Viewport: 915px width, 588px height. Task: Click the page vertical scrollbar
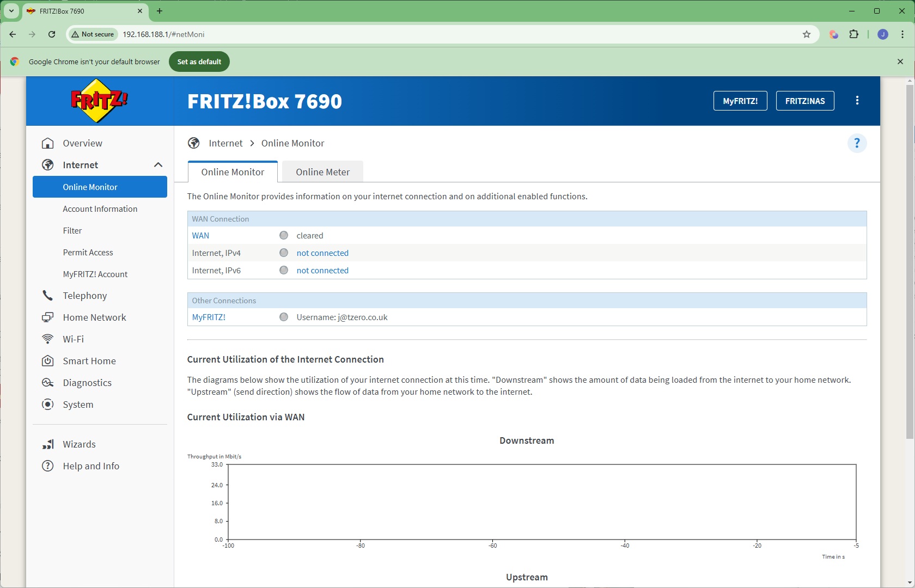910,261
